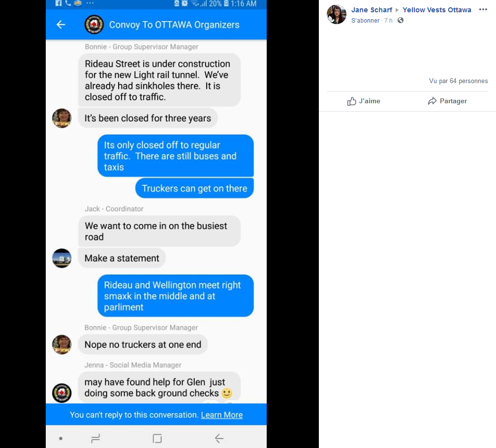Image resolution: width=496 pixels, height=448 pixels.
Task: Click the 7 h post timestamp
Action: (388, 21)
